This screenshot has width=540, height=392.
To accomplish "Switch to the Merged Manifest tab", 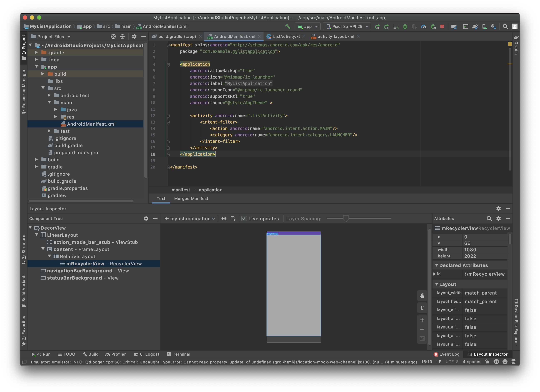I will [191, 198].
